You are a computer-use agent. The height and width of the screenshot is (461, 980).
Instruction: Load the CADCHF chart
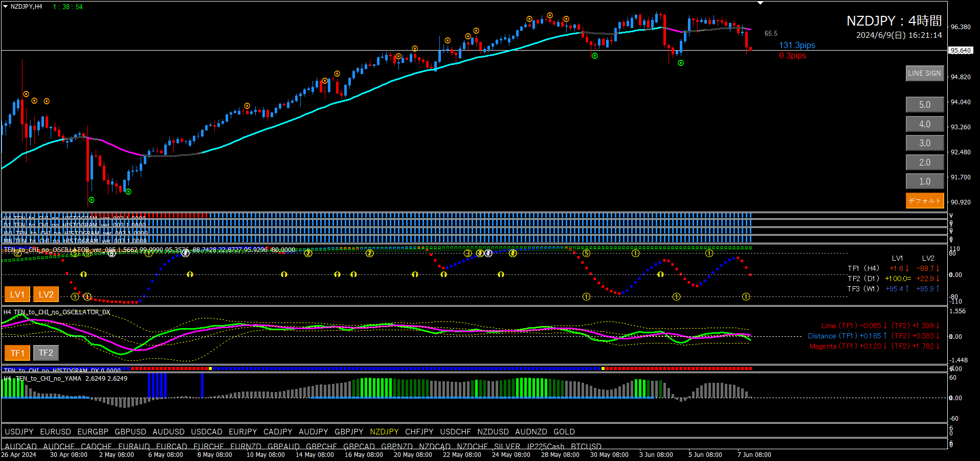click(x=96, y=446)
